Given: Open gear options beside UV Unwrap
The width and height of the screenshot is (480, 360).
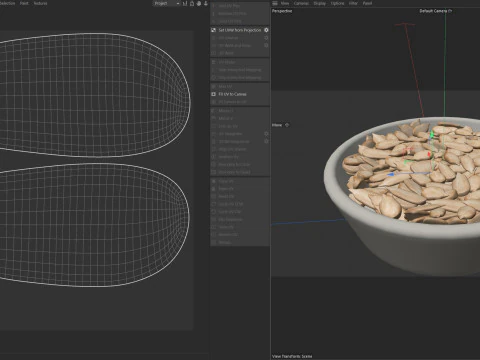Looking at the screenshot, I should (x=266, y=38).
